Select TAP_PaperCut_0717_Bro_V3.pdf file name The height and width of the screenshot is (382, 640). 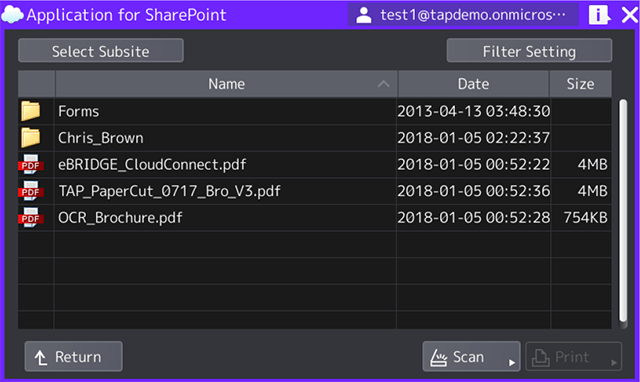pyautogui.click(x=169, y=191)
